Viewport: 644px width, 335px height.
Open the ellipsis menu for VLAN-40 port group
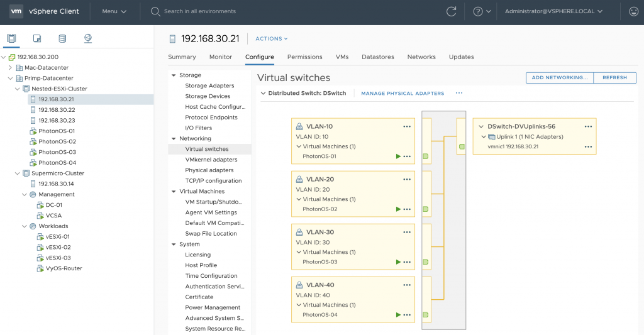pos(407,285)
